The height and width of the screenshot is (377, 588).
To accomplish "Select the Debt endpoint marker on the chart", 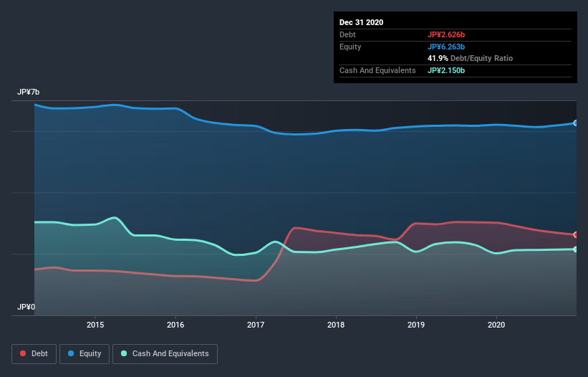I will pyautogui.click(x=576, y=235).
